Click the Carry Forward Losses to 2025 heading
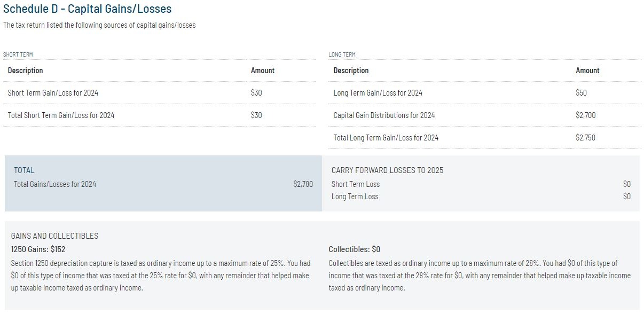Image resolution: width=644 pixels, height=314 pixels. [387, 170]
